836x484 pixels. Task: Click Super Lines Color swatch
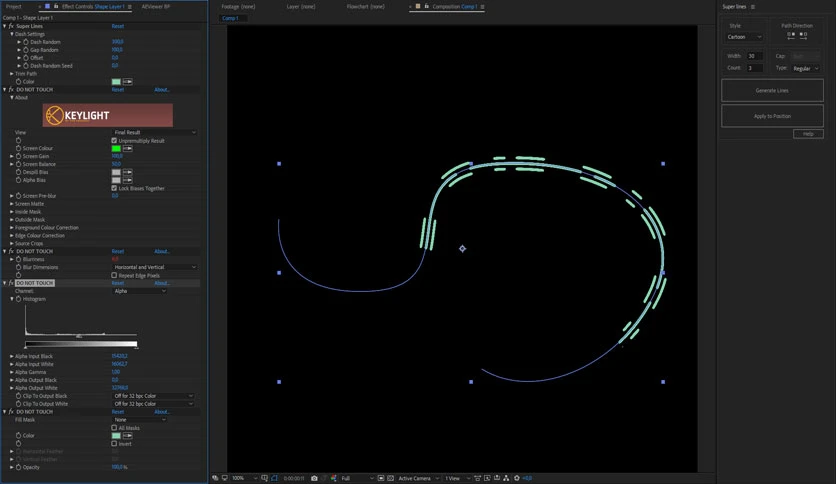(x=116, y=82)
